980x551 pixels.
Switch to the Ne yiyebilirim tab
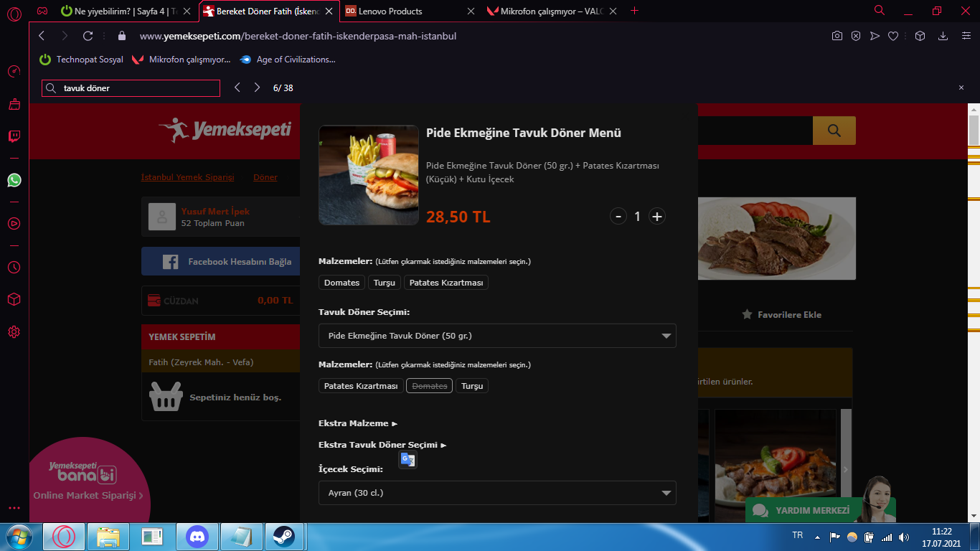[x=125, y=11]
